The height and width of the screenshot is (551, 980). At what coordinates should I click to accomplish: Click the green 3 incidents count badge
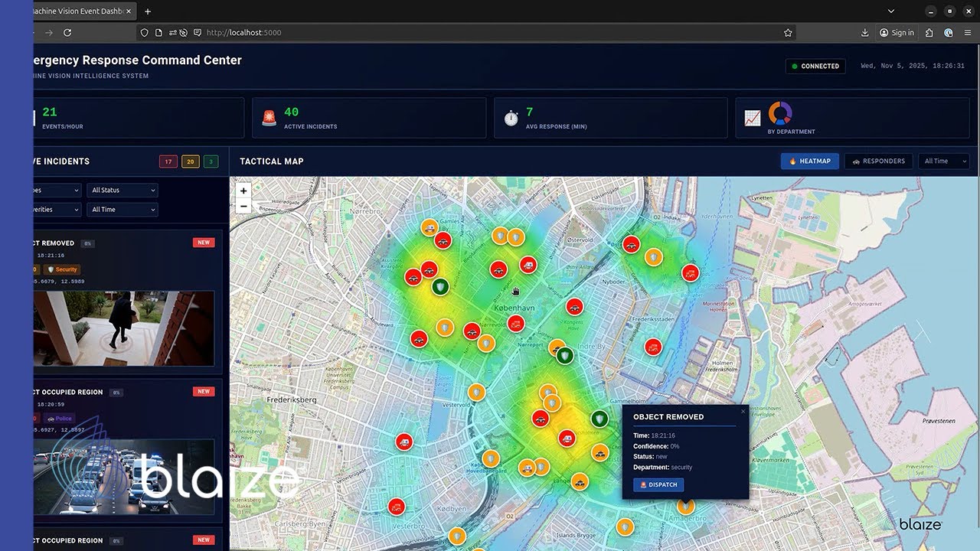pyautogui.click(x=211, y=161)
